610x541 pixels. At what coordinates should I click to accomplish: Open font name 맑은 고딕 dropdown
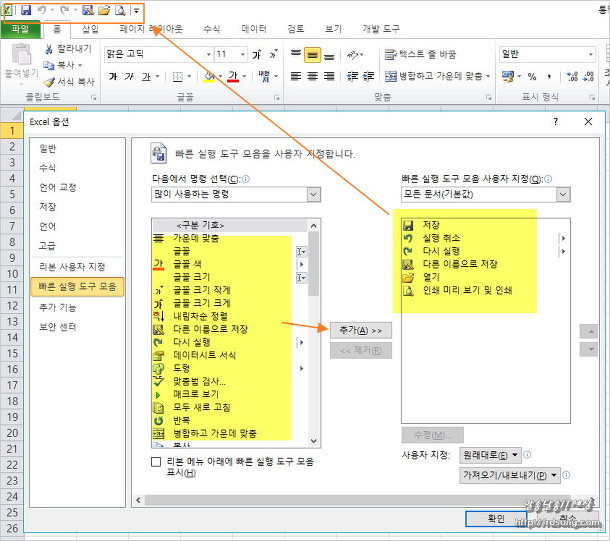click(209, 54)
